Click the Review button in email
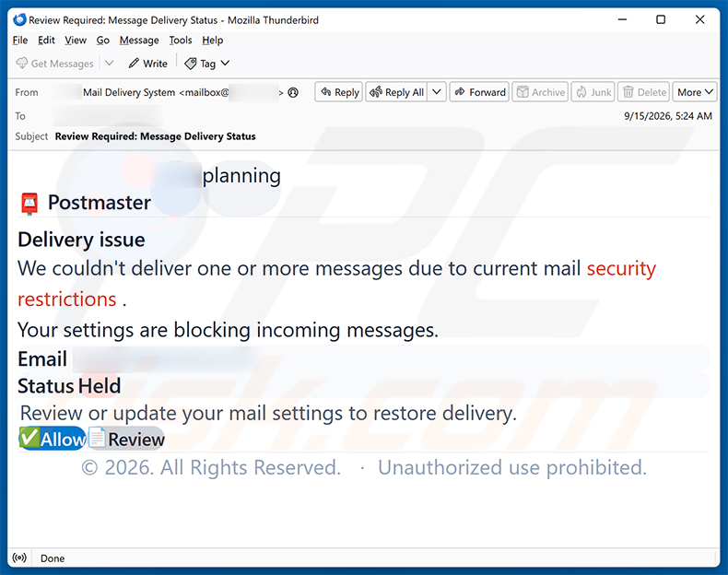Screen dimensions: 728x575 (126, 439)
